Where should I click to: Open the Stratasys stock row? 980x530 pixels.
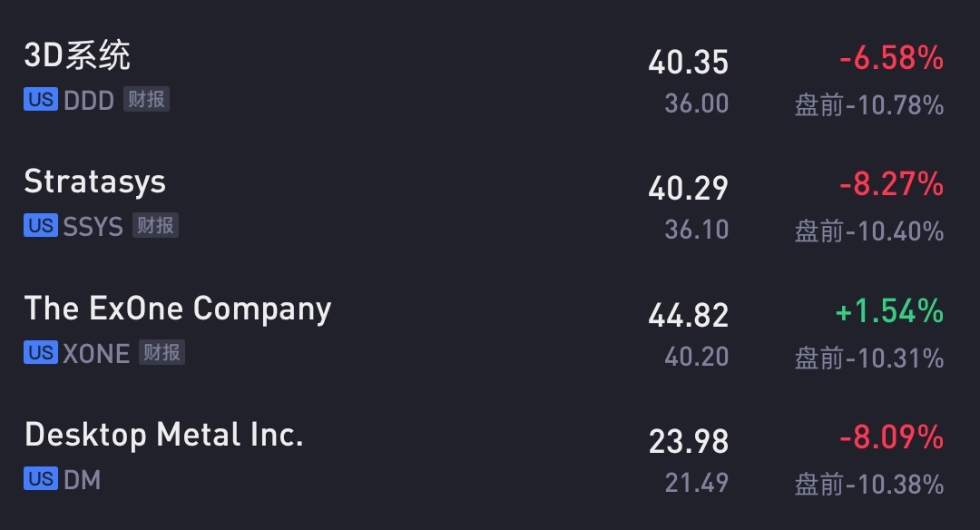(490, 204)
